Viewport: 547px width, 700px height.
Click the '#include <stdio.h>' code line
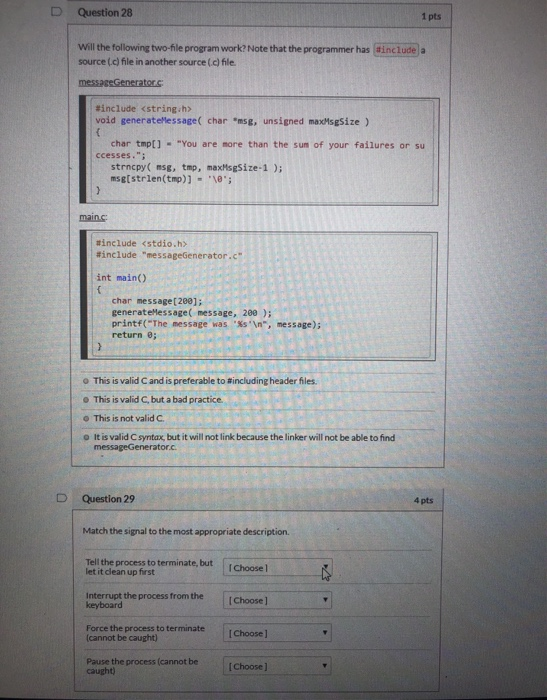click(142, 243)
